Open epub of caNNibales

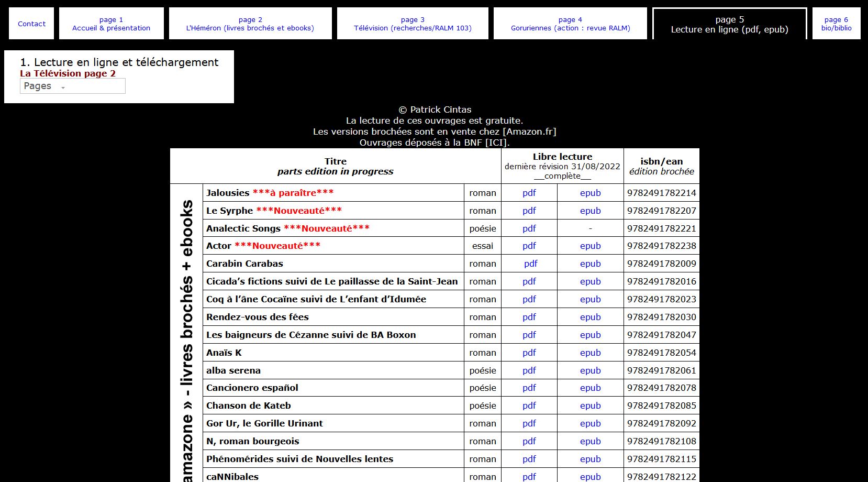coord(590,477)
